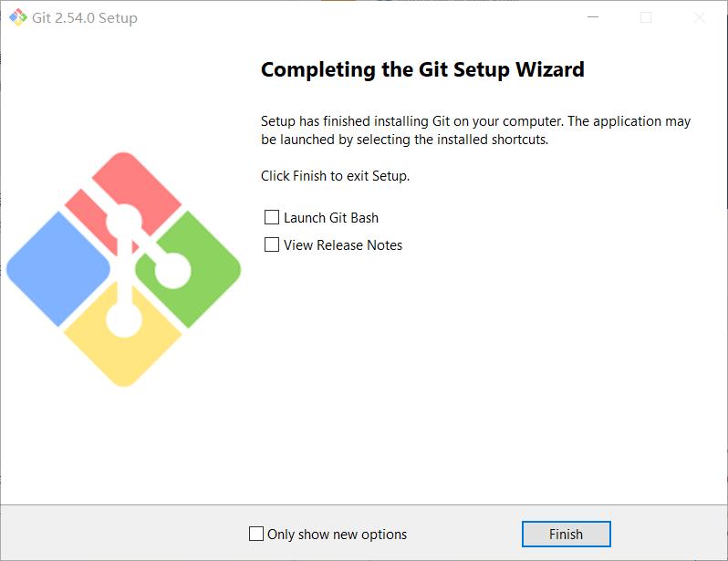Click the Git icon in the title bar
Viewport: 728px width, 561px height.
18,17
